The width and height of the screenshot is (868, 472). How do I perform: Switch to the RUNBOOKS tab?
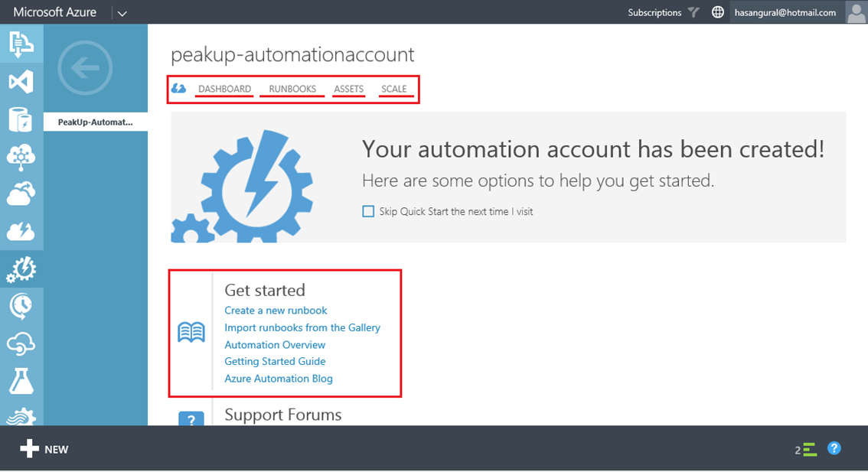pos(292,89)
